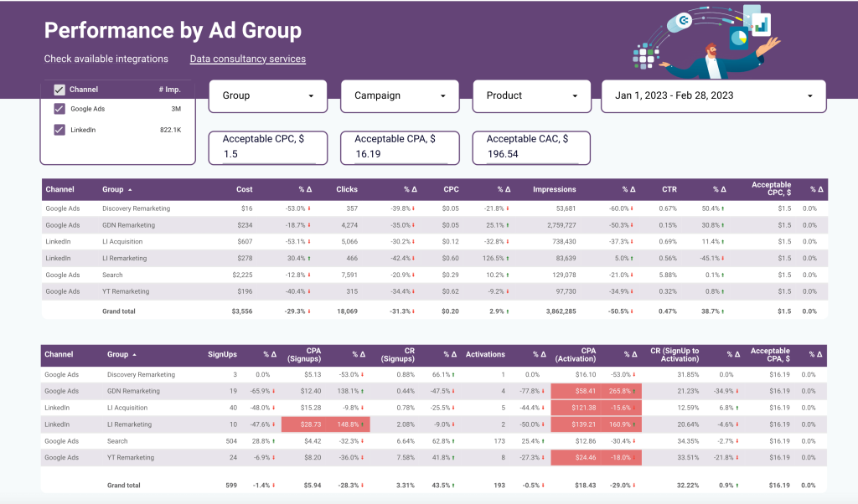Uncheck the LinkedIn channel checkbox
Viewport: 858px width, 504px height.
coord(58,131)
